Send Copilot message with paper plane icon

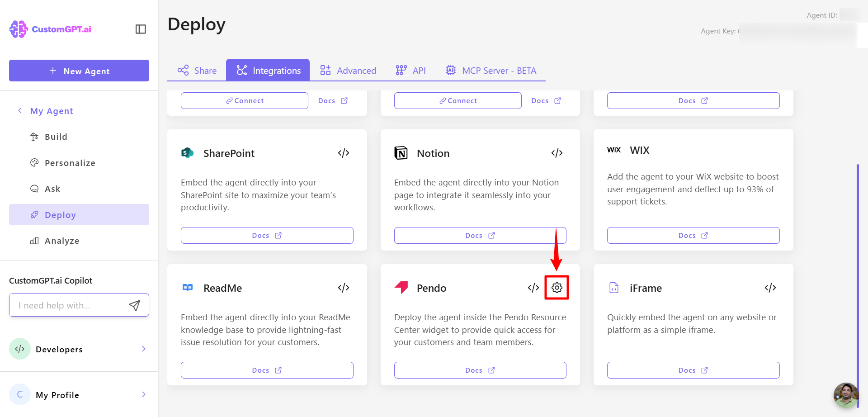(135, 305)
